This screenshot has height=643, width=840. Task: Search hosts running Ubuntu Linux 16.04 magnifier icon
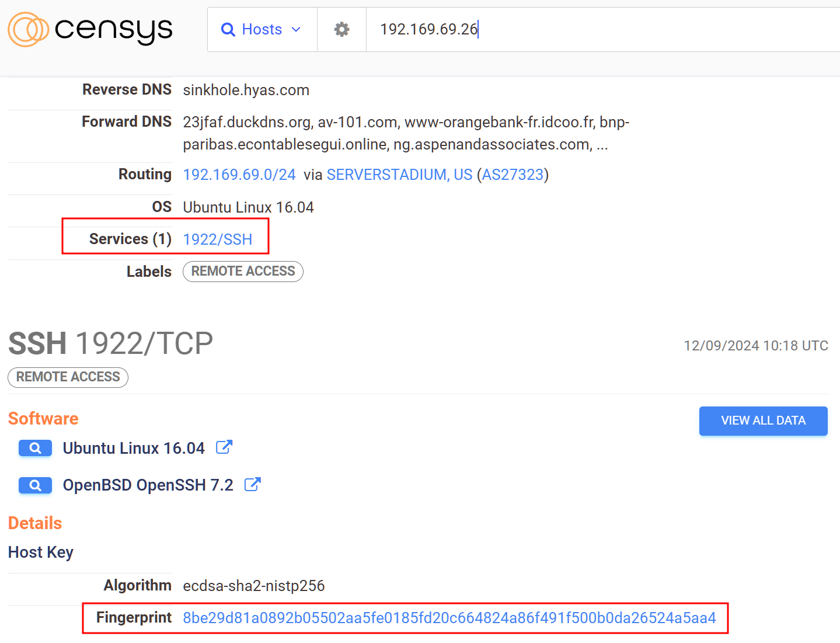click(x=36, y=448)
